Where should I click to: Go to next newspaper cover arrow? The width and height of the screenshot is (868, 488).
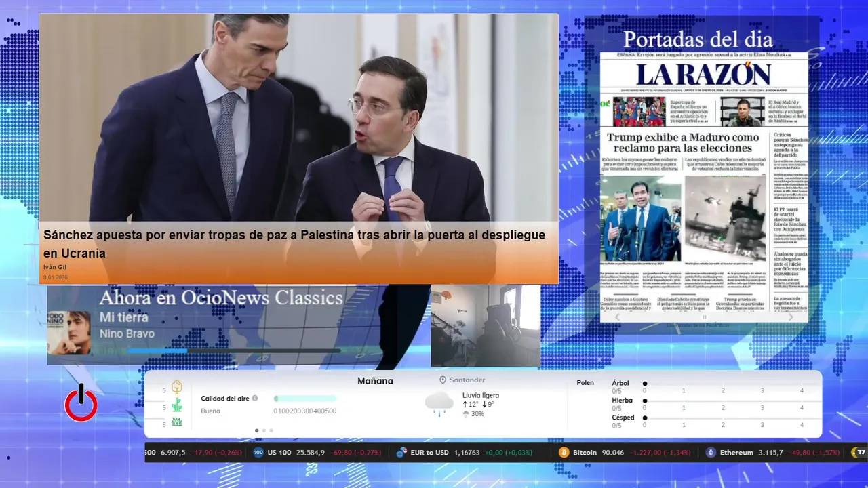coord(791,317)
